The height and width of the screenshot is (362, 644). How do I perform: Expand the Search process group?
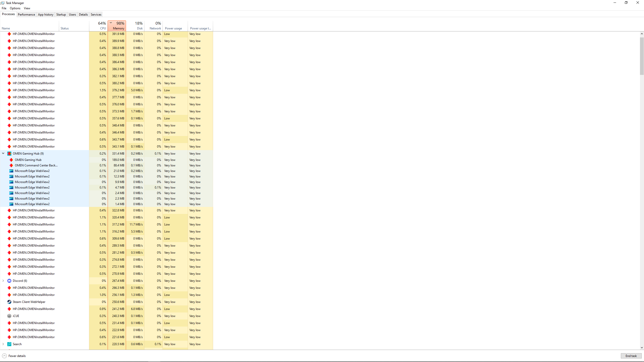click(3, 344)
